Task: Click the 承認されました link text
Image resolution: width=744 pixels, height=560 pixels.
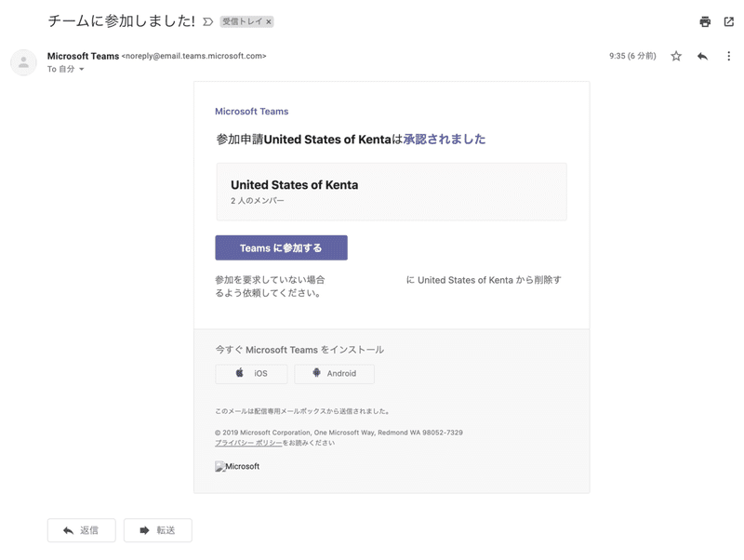Action: [444, 140]
